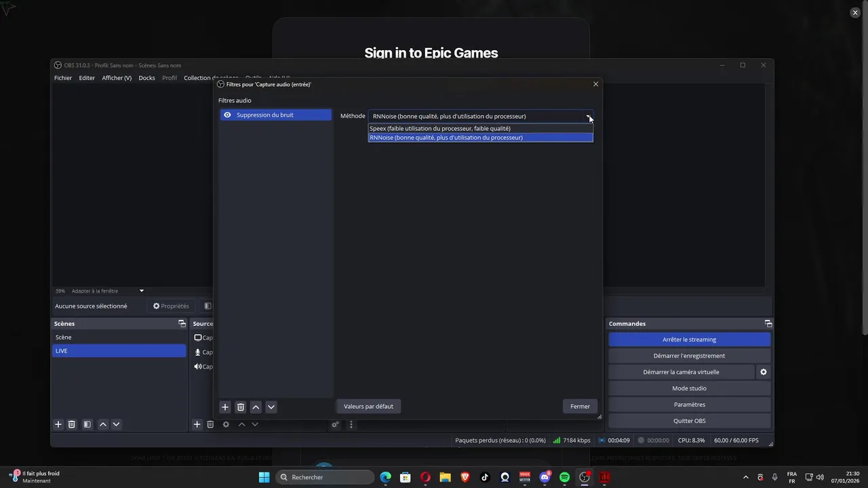
Task: Click Valeurs par défaut button
Action: click(368, 406)
